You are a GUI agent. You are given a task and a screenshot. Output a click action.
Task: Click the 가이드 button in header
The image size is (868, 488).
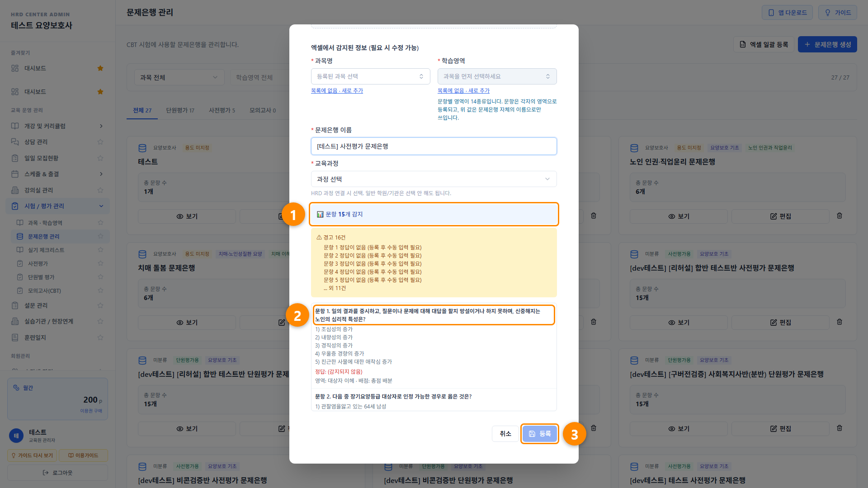[x=837, y=13]
